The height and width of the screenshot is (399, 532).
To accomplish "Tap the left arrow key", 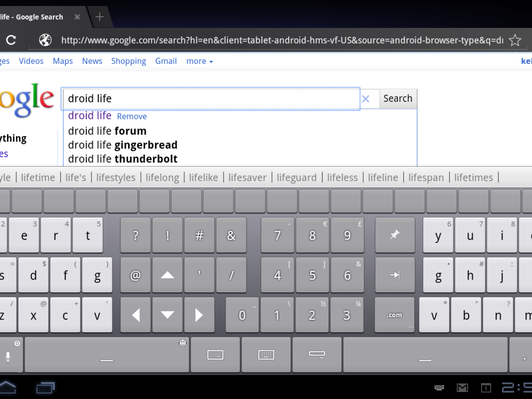I will pyautogui.click(x=136, y=315).
